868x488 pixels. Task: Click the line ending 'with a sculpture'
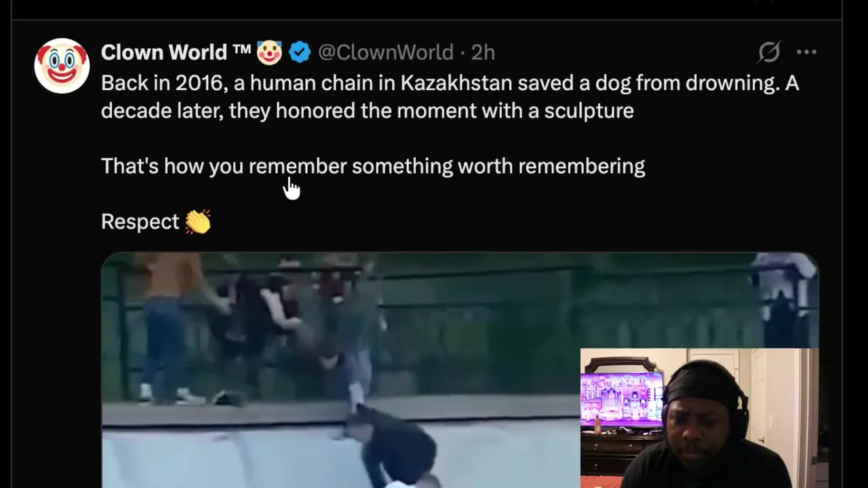[368, 110]
